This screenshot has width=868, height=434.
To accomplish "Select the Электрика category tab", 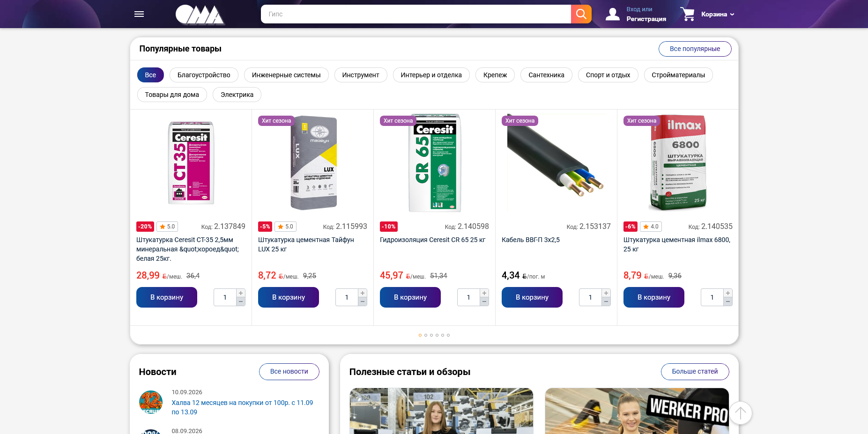I will pyautogui.click(x=237, y=95).
